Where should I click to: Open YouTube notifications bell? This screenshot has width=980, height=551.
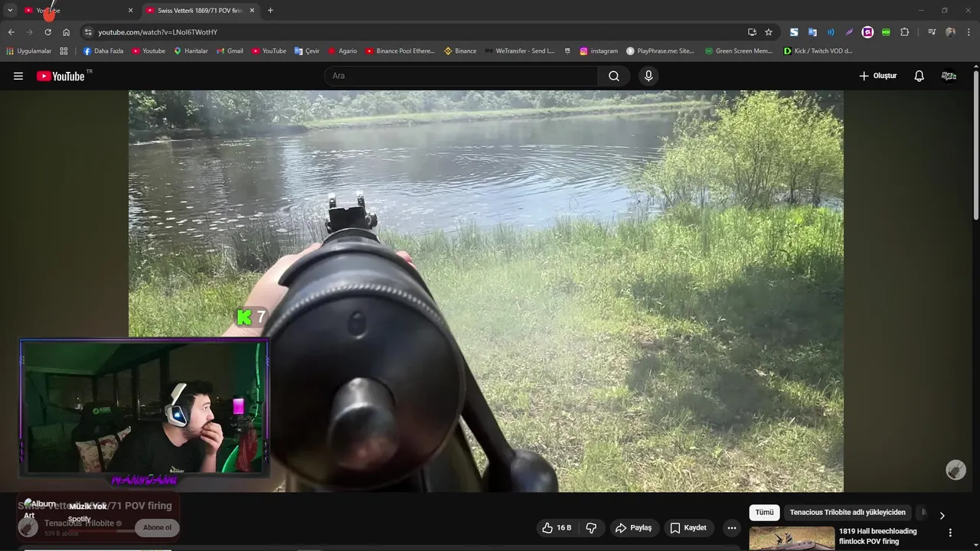click(920, 76)
